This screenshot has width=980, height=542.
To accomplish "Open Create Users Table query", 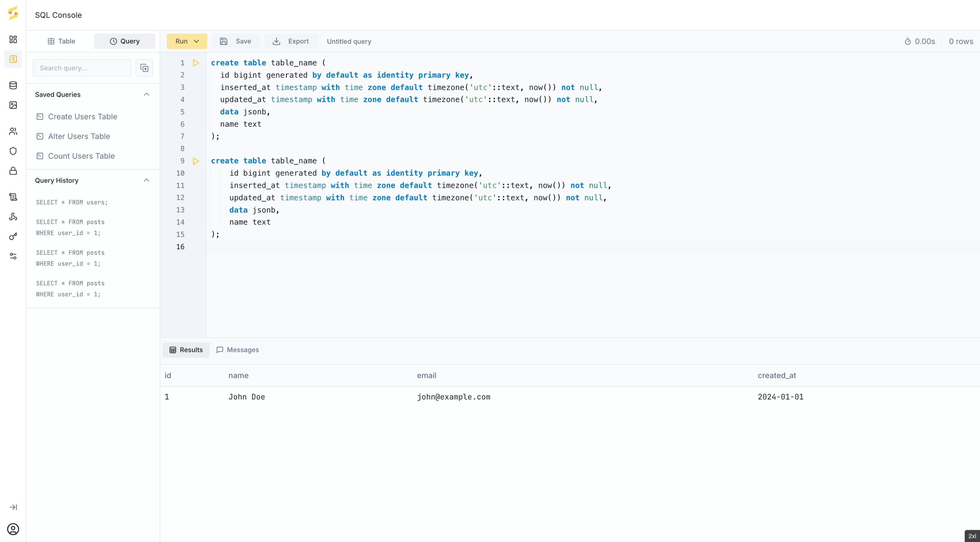I will coord(83,116).
